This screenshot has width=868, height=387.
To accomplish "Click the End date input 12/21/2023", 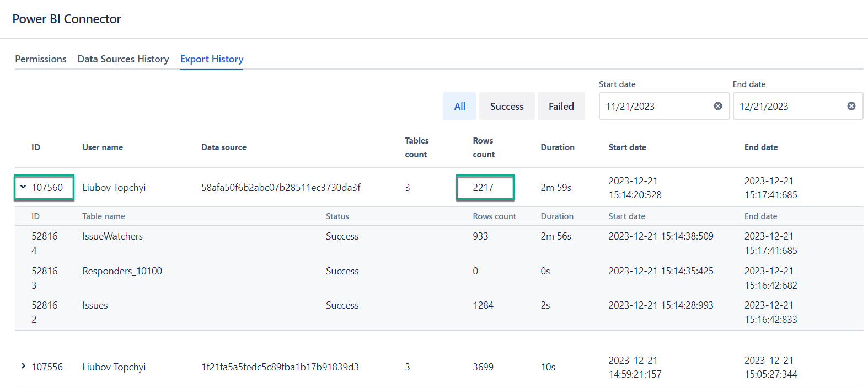I will click(x=790, y=106).
